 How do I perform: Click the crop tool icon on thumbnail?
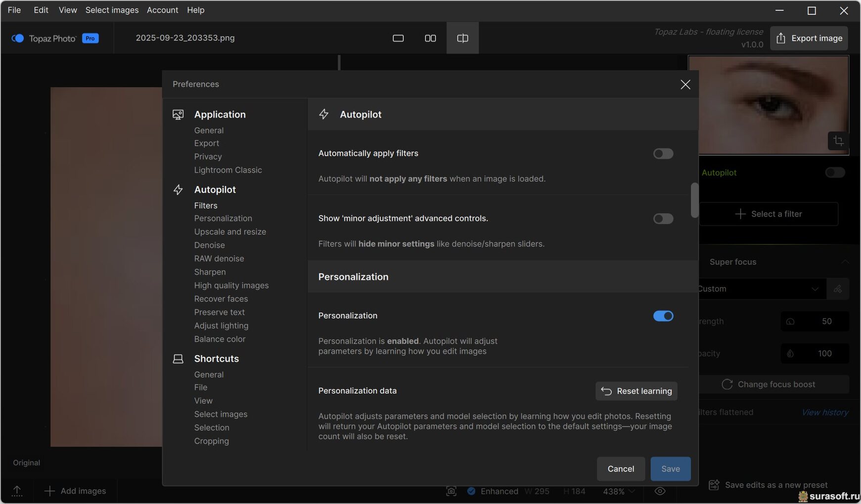[838, 141]
